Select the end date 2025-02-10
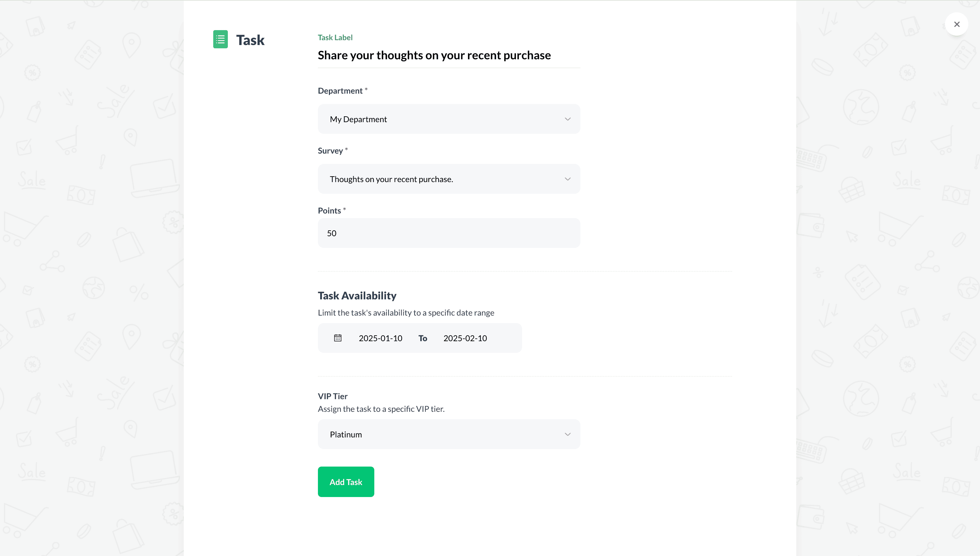 click(x=465, y=338)
